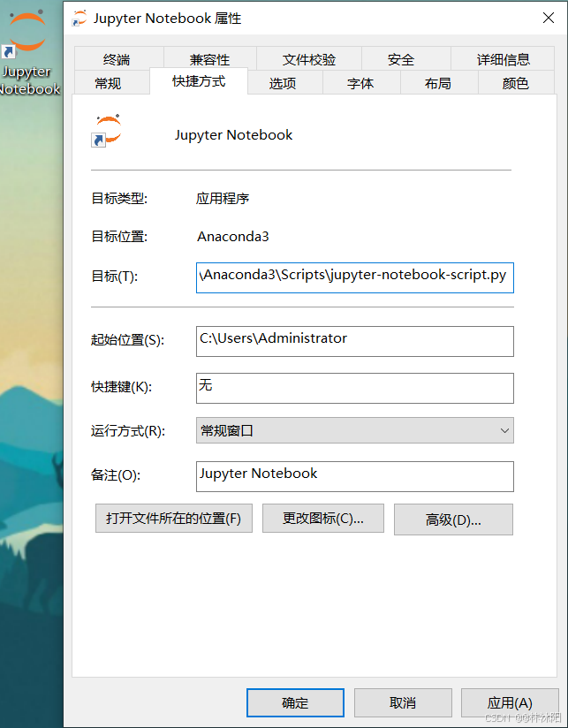Click the 备注(O) comment field

click(x=354, y=476)
